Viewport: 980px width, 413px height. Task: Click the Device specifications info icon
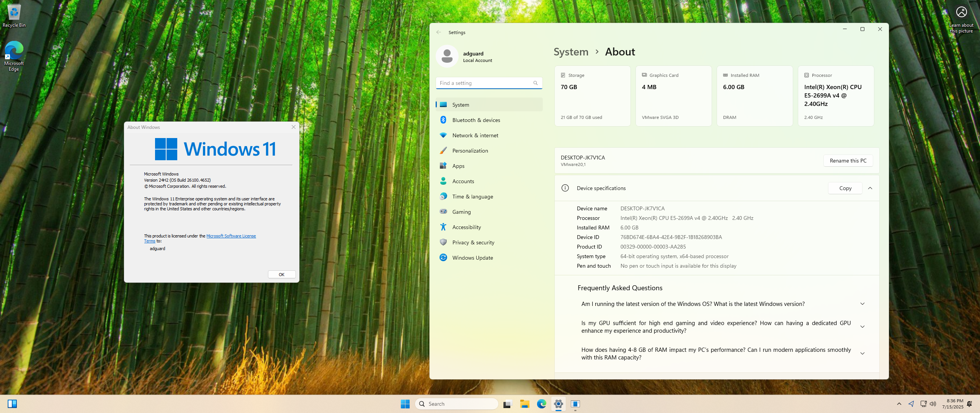click(x=565, y=188)
